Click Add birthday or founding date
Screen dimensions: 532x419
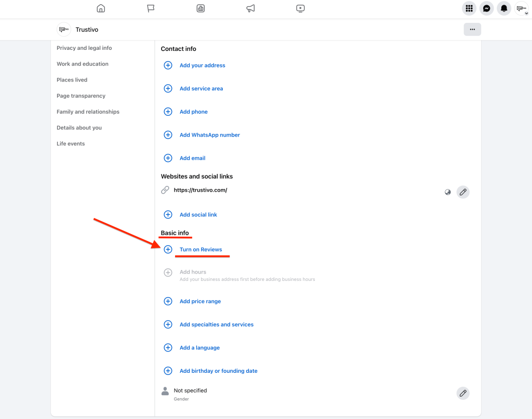(218, 371)
